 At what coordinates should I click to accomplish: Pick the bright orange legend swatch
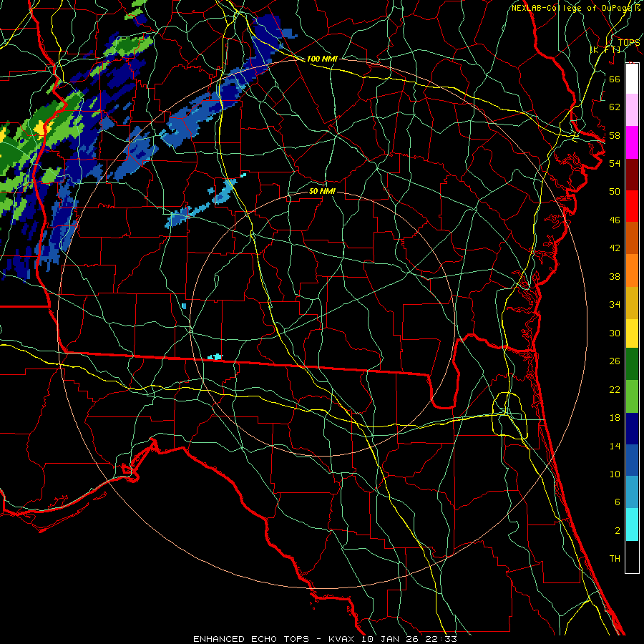[632, 270]
